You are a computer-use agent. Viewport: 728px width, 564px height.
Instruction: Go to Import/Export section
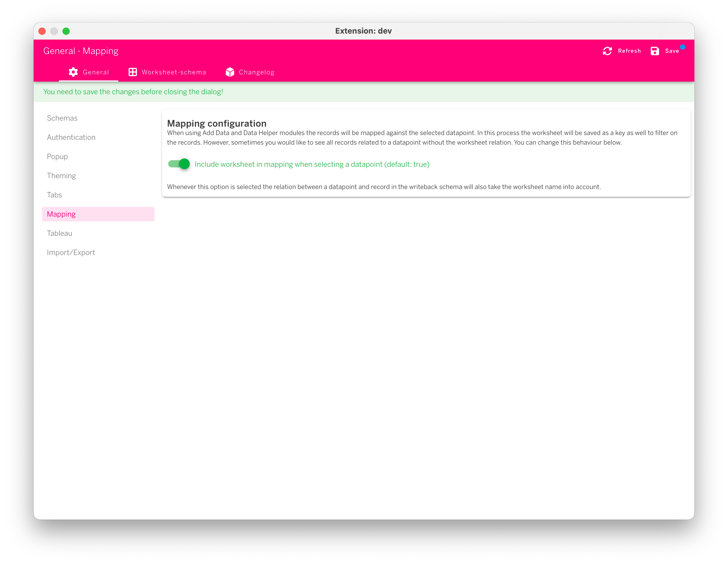coord(71,253)
